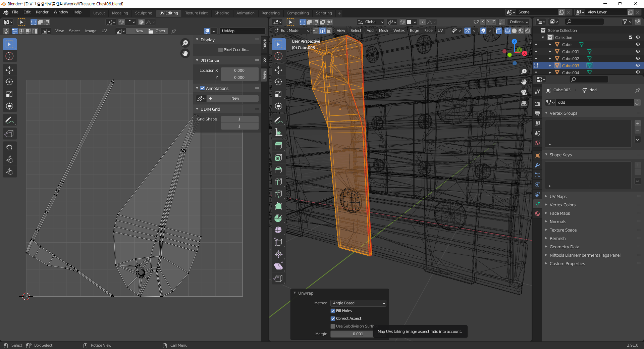The image size is (644, 349).
Task: Select the Pinch UV sculpt tool
Action: click(9, 171)
